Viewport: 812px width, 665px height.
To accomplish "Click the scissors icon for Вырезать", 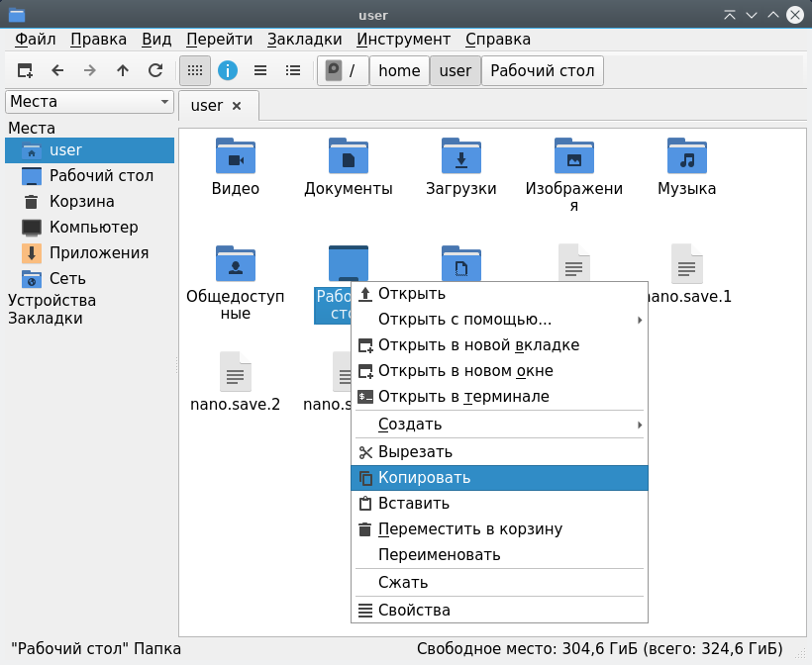I will pyautogui.click(x=365, y=452).
